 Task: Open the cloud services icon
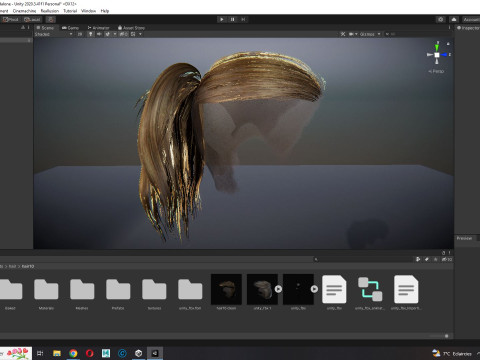[x=454, y=19]
